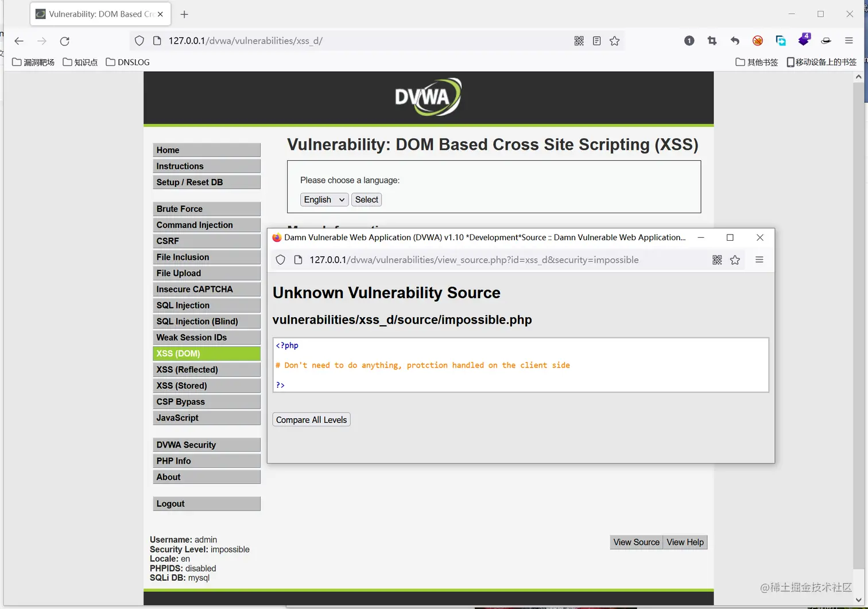Open the Insecure CAPTCHA page
The height and width of the screenshot is (609, 868).
pyautogui.click(x=207, y=290)
